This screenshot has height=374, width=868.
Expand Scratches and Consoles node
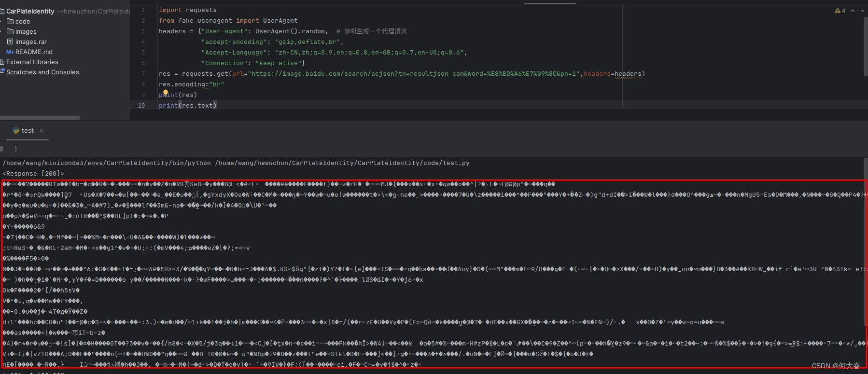coord(42,72)
